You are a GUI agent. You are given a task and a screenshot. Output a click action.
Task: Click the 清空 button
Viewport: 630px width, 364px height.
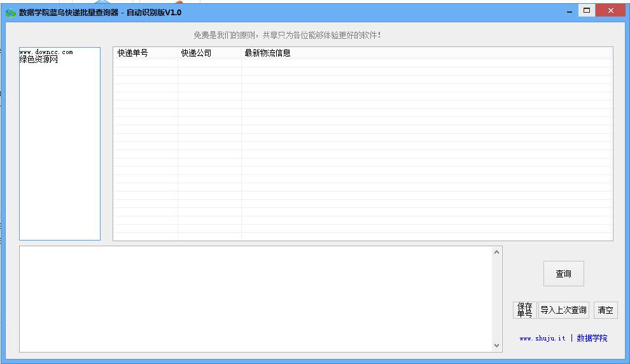point(605,310)
